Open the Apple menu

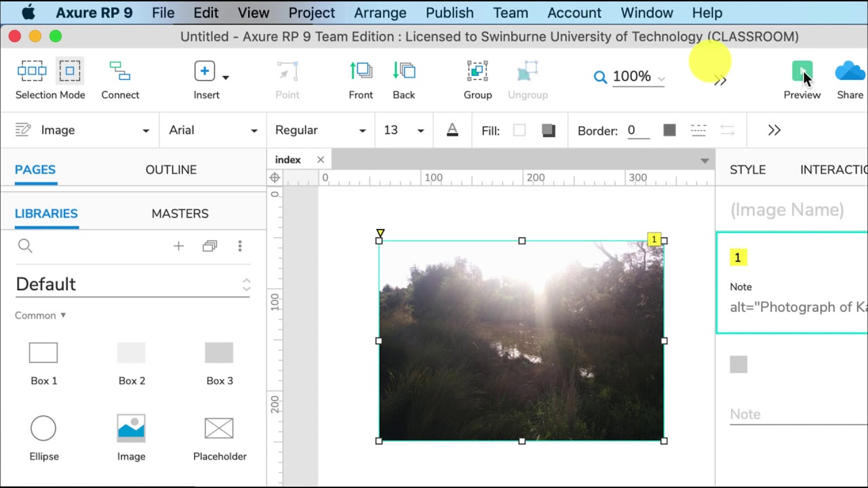28,12
